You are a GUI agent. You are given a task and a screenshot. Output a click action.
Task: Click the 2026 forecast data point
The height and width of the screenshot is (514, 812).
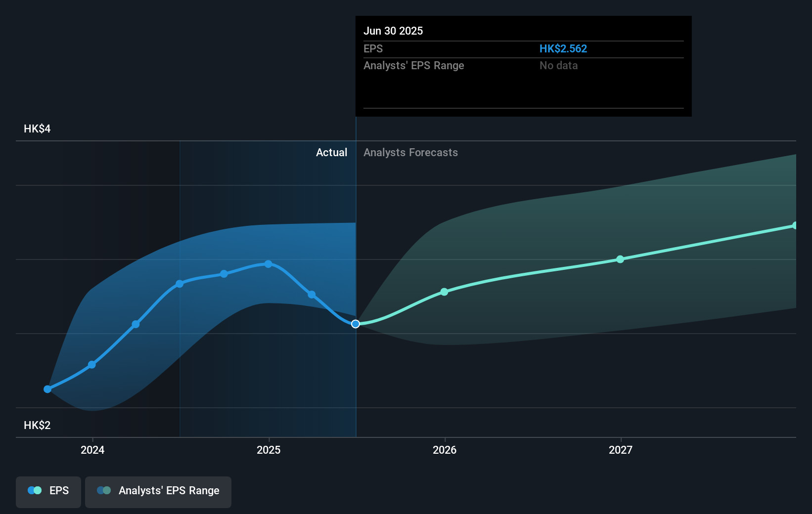(445, 292)
